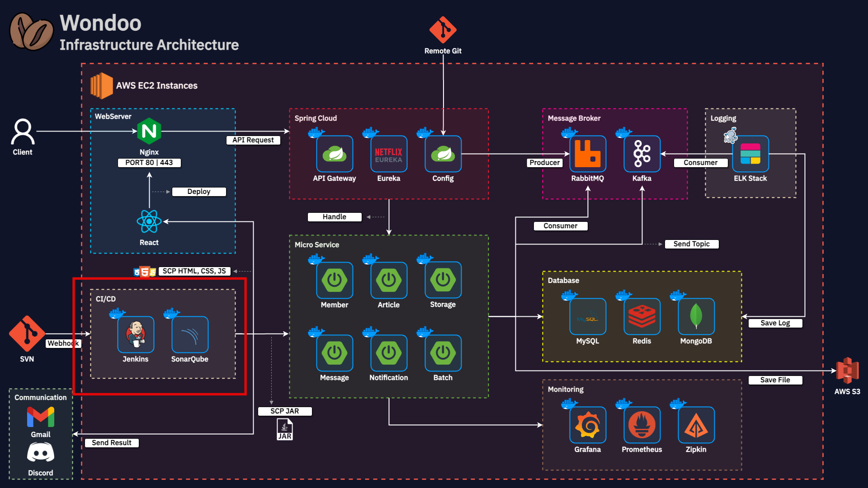
Task: Select the Send Topic label
Action: click(x=692, y=244)
